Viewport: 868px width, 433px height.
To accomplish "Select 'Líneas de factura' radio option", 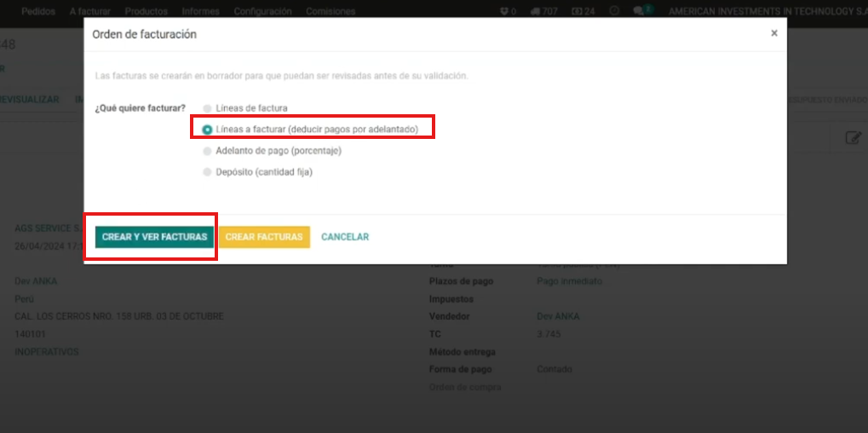I will click(x=207, y=108).
